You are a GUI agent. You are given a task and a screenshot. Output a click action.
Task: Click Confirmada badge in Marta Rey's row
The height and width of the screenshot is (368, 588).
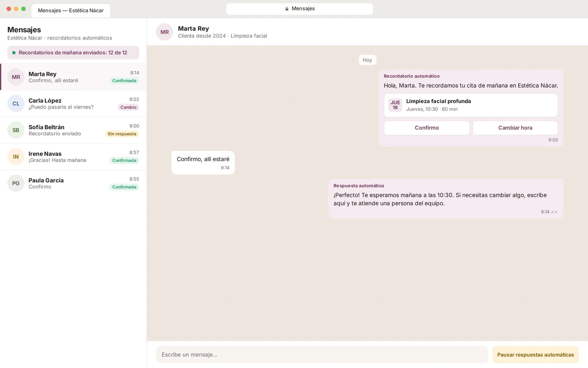pyautogui.click(x=124, y=80)
